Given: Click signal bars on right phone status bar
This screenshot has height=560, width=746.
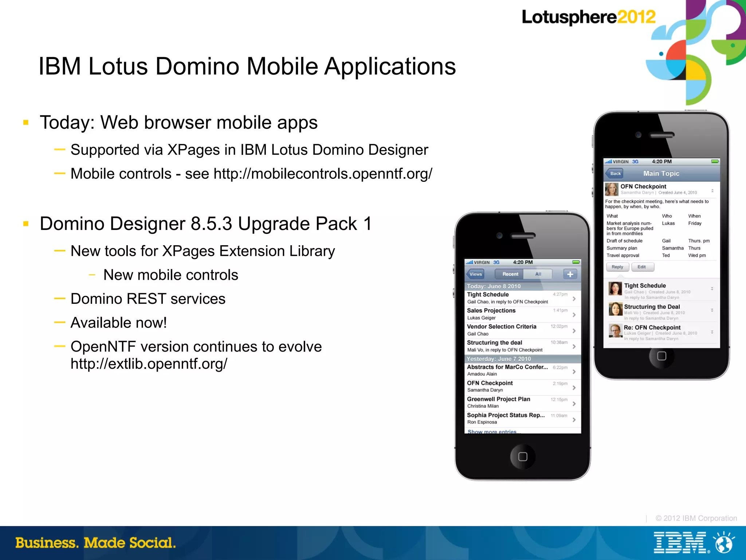Looking at the screenshot, I should coord(608,161).
